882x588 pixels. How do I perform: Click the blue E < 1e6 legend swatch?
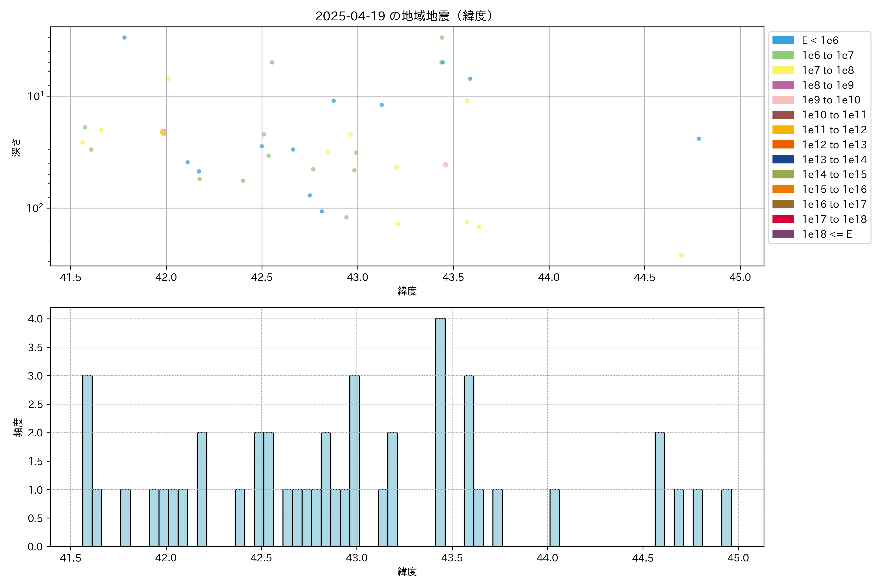pyautogui.click(x=783, y=40)
